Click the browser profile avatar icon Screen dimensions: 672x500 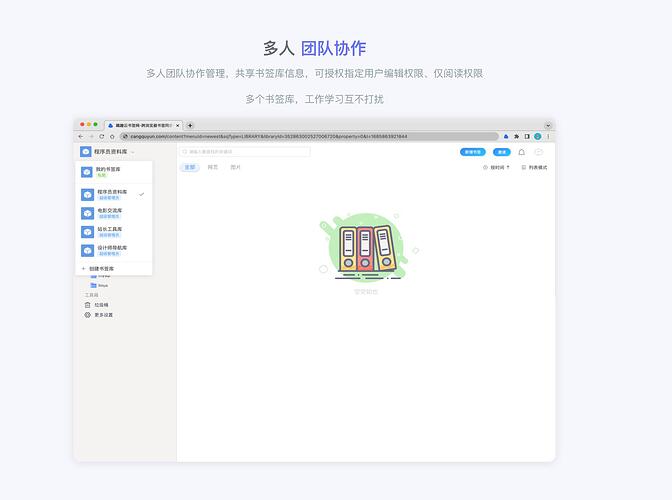pyautogui.click(x=537, y=136)
